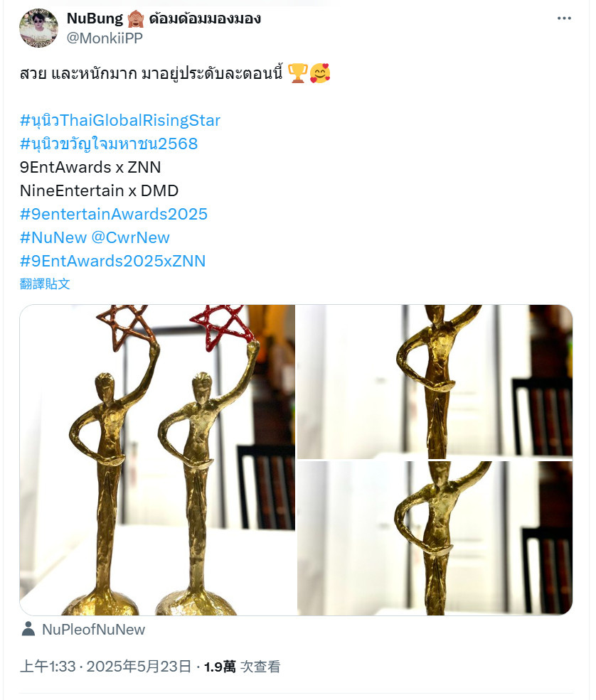Image resolution: width=596 pixels, height=700 pixels.
Task: Click the post timestamp 上午1:33 · 2025年5月23日
Action: coord(106,667)
